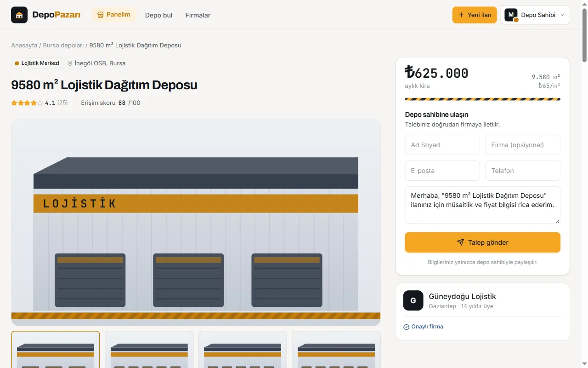Follow the Bursa depoları breadcrumb link
The image size is (588, 368).
click(x=63, y=45)
